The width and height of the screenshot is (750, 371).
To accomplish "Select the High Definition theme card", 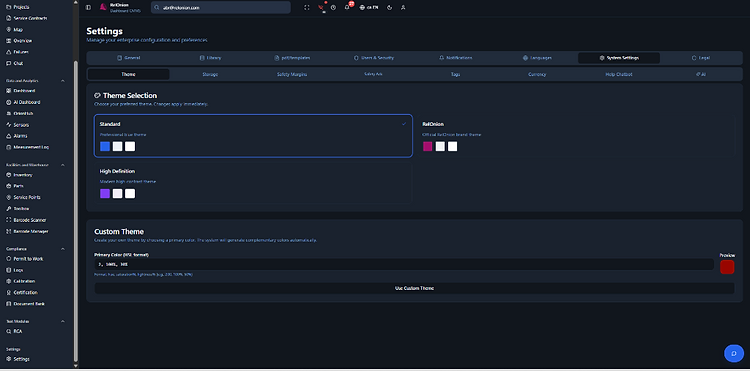I will 253,183.
